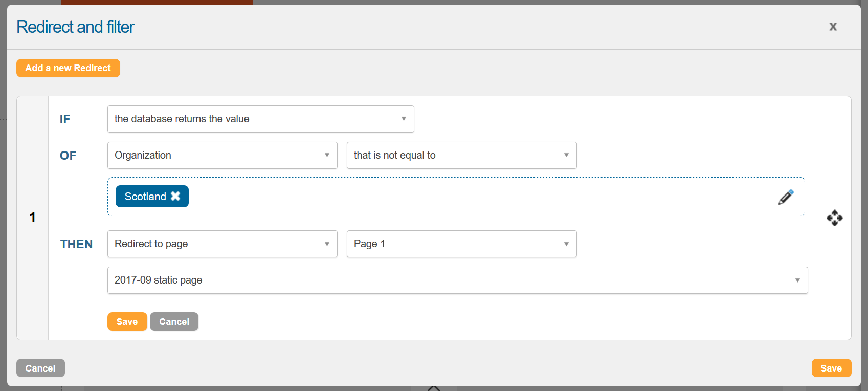This screenshot has height=391, width=868.
Task: Click the four-arrow move handle for rule 1
Action: pyautogui.click(x=835, y=218)
